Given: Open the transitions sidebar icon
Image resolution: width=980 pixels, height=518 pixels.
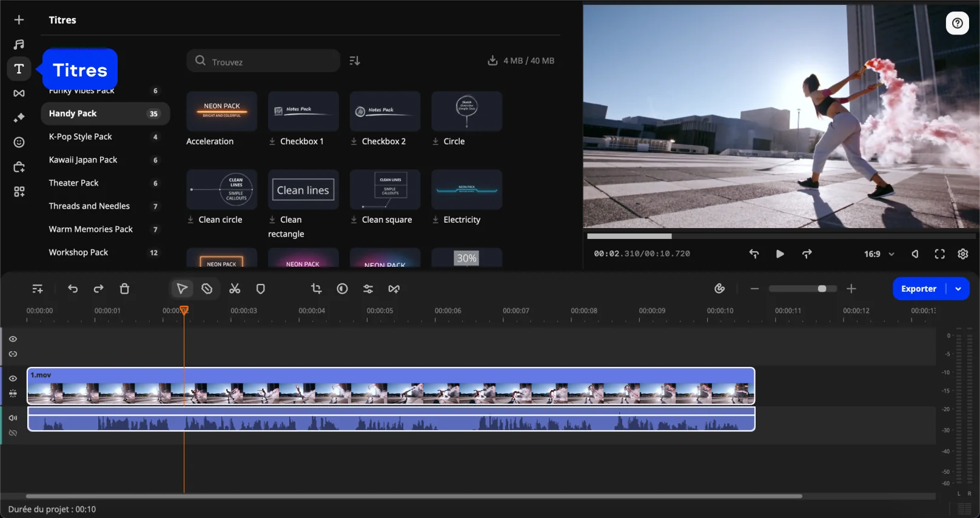Looking at the screenshot, I should (19, 93).
